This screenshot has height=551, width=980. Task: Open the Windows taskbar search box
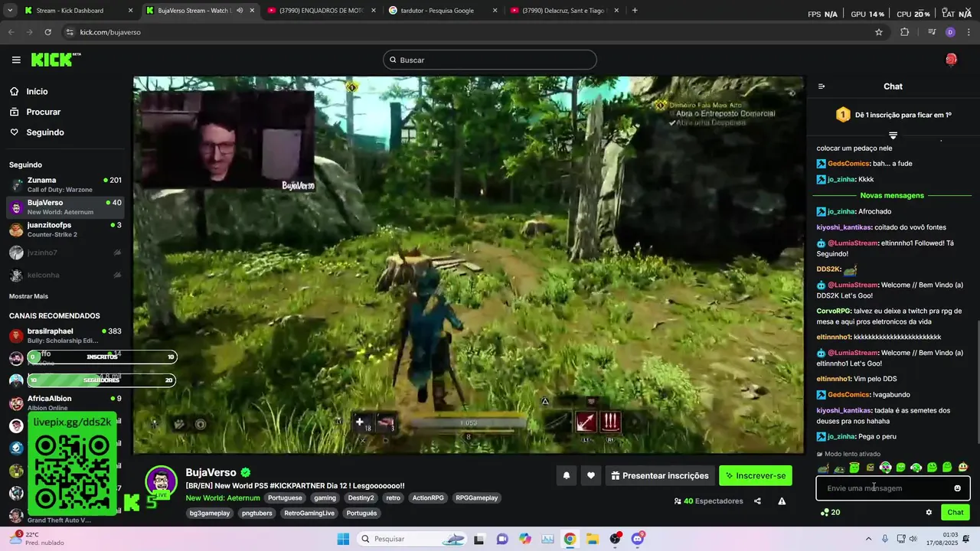411,539
